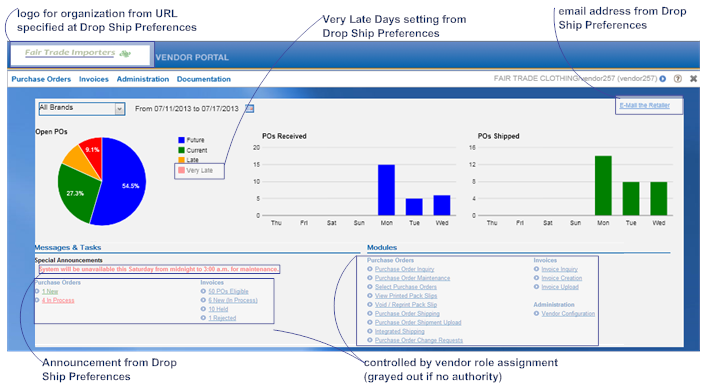This screenshot has width=704, height=389.
Task: Click bullet icon beside 50 POs Eligible
Action: click(x=203, y=291)
